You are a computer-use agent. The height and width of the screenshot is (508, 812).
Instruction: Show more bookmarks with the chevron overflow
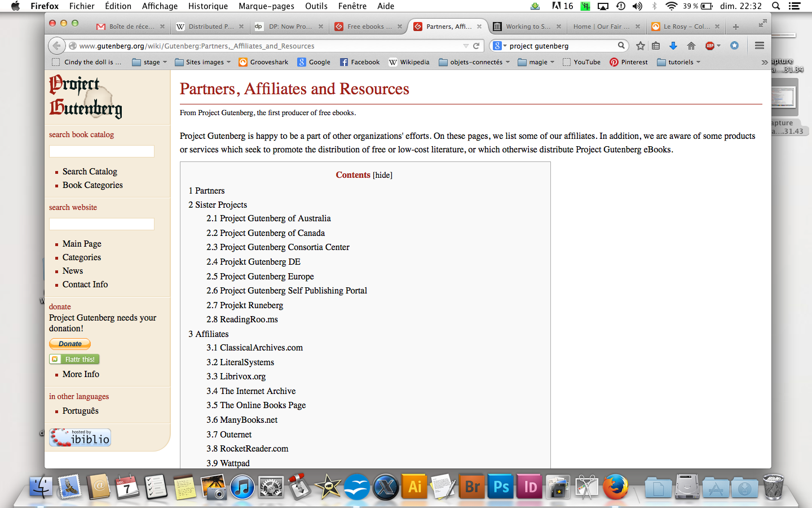point(764,62)
